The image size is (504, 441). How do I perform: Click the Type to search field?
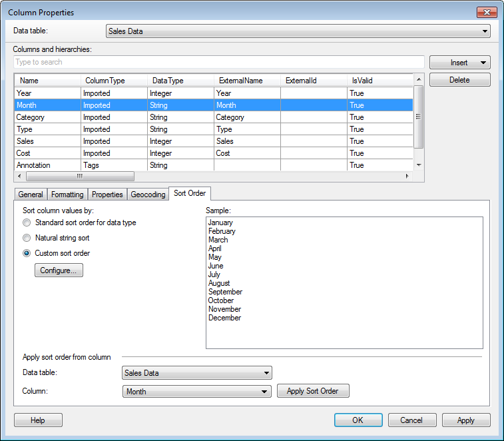click(218, 62)
